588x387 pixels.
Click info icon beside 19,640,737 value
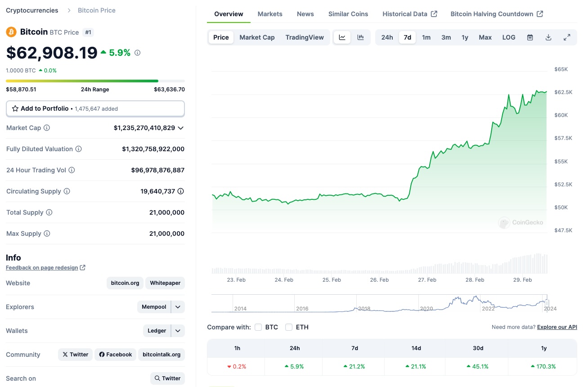click(181, 191)
